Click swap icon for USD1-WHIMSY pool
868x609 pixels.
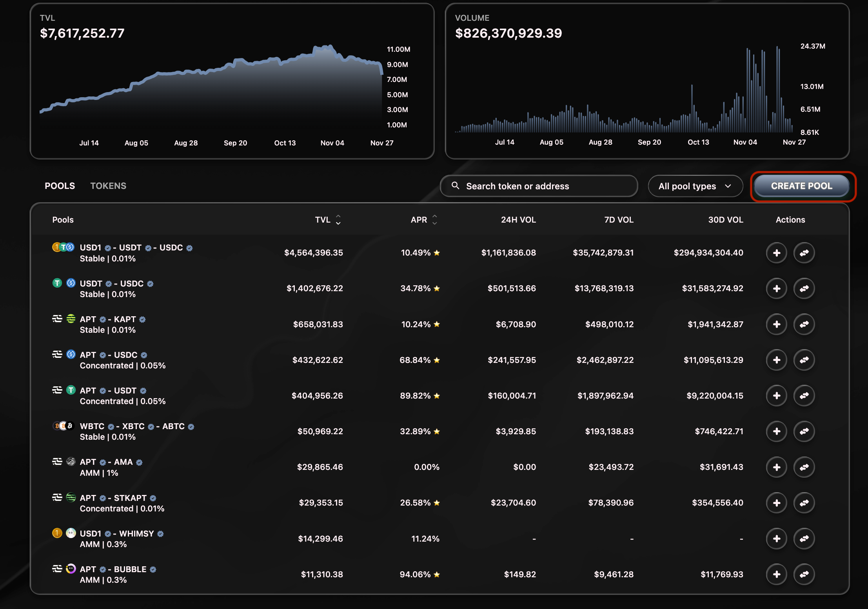coord(804,539)
